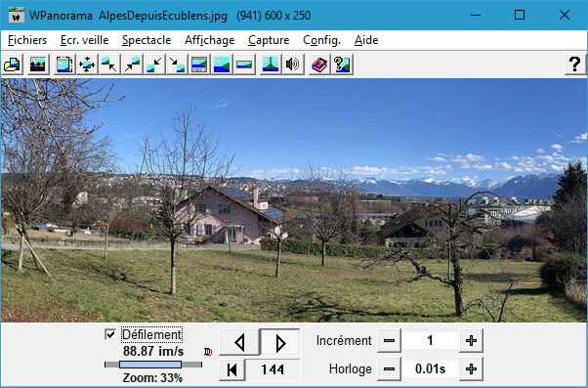588x388 pixels.
Task: Decrease Incrément with minus button
Action: (x=389, y=341)
